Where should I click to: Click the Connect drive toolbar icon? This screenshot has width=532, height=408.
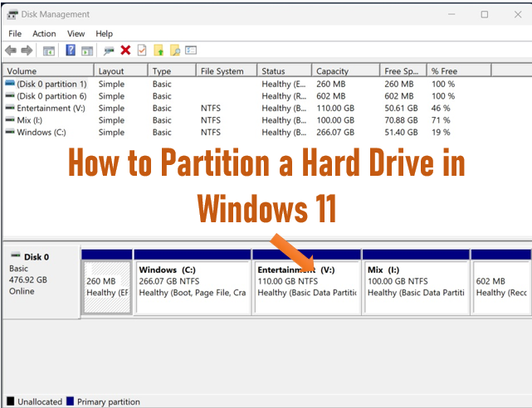click(109, 51)
